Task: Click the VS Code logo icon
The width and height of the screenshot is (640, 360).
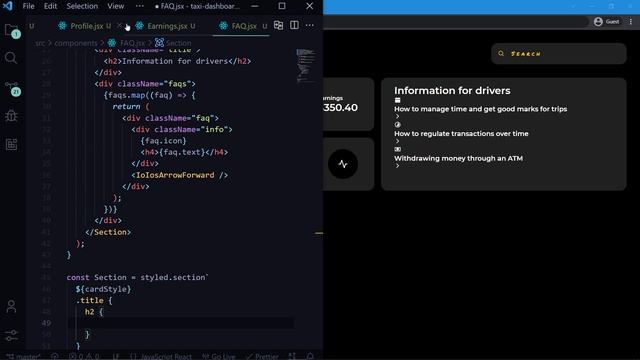Action: pyautogui.click(x=7, y=6)
